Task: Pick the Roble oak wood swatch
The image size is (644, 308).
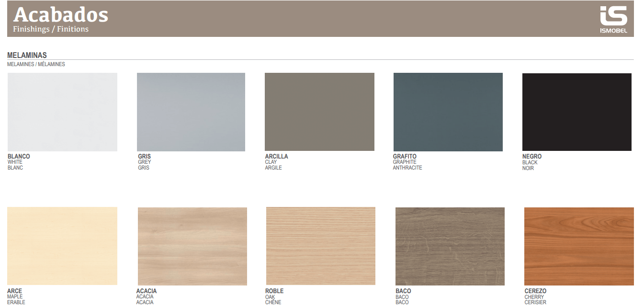Action: coord(320,246)
